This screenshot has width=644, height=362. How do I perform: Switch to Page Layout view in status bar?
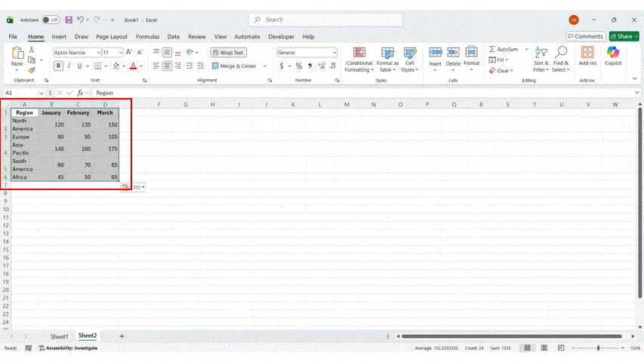pos(544,348)
